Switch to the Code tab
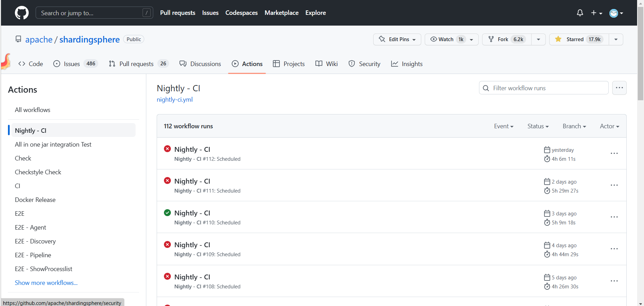Viewport: 644px width, 306px height. click(31, 64)
